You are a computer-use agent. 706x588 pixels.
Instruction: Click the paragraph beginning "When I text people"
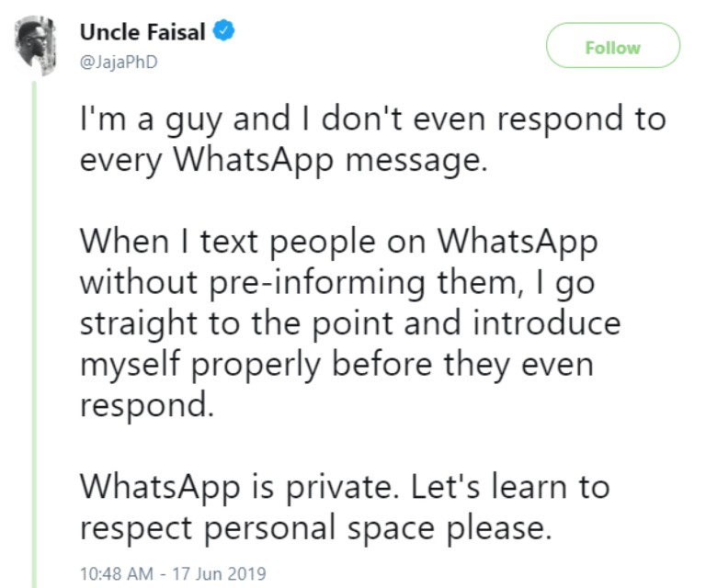click(350, 323)
